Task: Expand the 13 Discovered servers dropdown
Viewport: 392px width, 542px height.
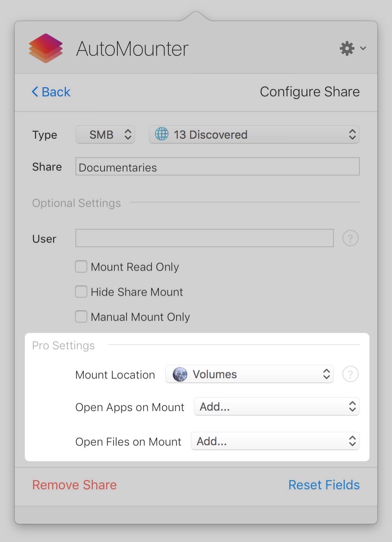Action: (254, 134)
